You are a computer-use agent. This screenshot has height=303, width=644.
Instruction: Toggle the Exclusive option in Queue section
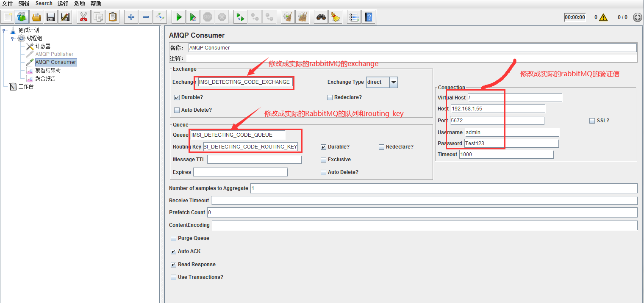[x=323, y=159]
